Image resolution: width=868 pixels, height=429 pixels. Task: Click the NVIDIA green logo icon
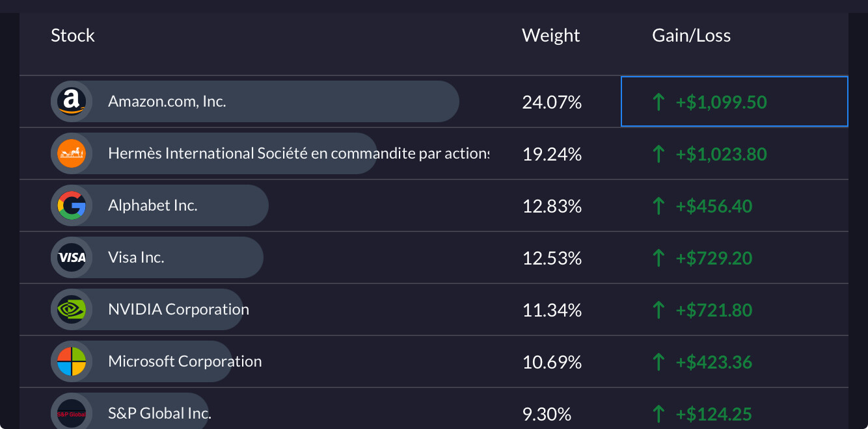coord(72,309)
